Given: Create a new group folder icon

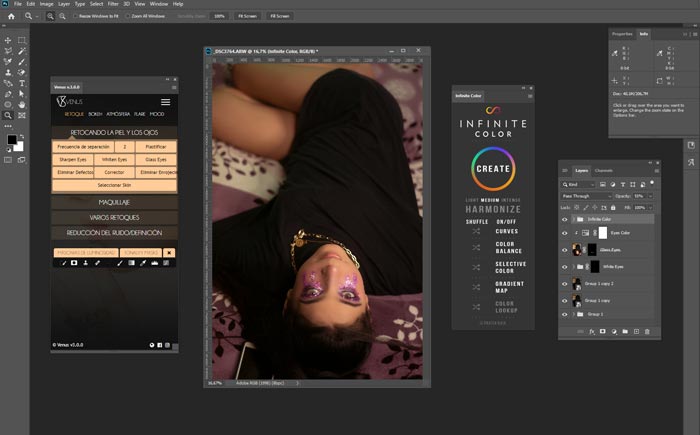Looking at the screenshot, I should 625,331.
